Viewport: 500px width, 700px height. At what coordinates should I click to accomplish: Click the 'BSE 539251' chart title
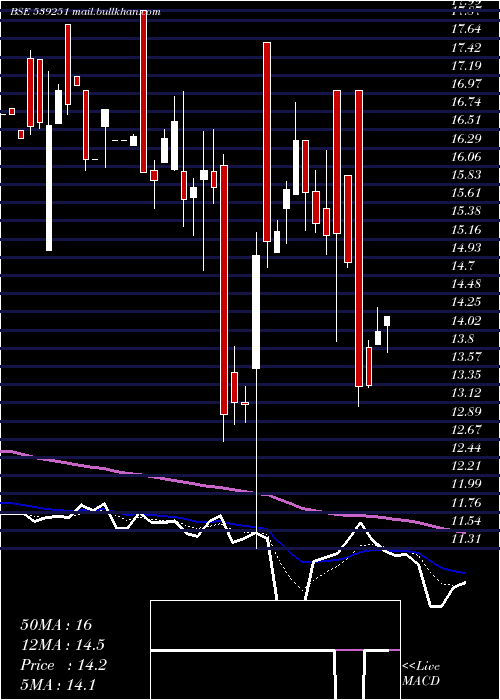(x=40, y=12)
